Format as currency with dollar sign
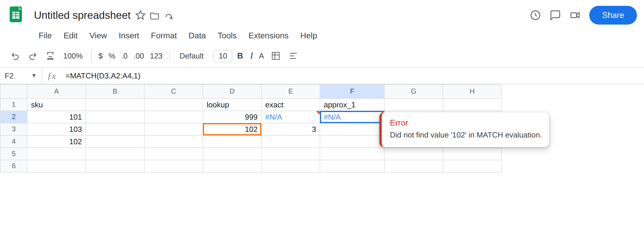 point(100,56)
